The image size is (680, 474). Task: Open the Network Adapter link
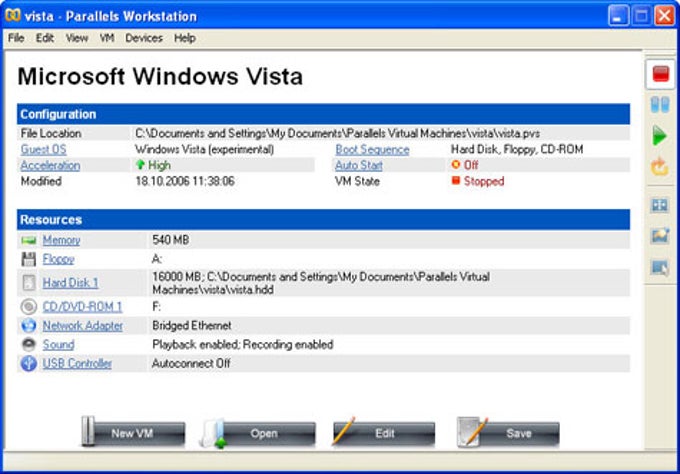[x=82, y=326]
